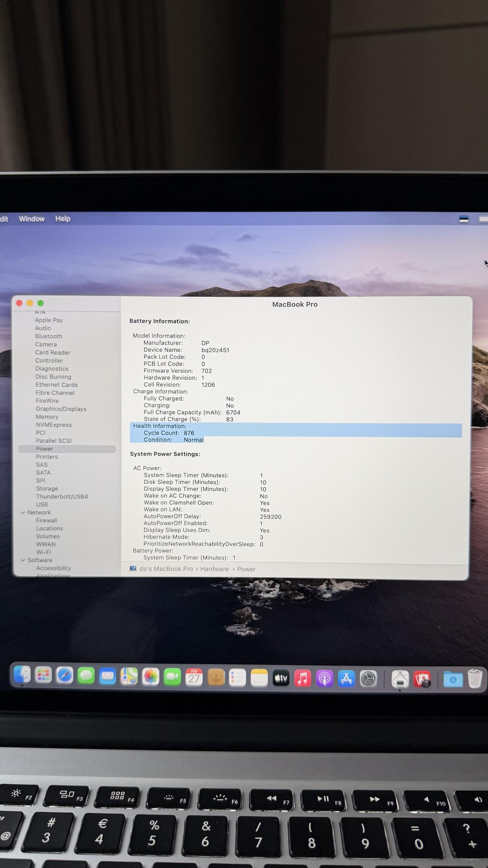
Task: Click the App Store dock icon
Action: point(346,678)
